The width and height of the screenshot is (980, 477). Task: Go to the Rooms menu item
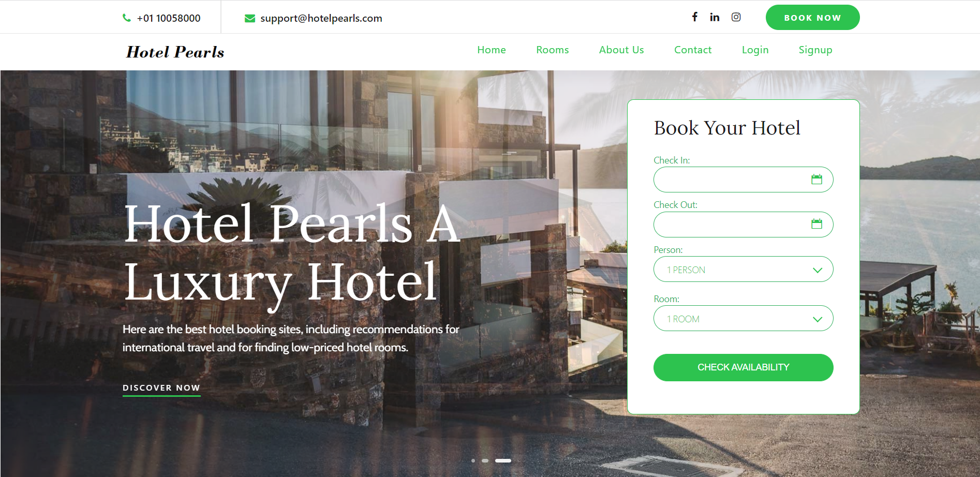tap(552, 50)
